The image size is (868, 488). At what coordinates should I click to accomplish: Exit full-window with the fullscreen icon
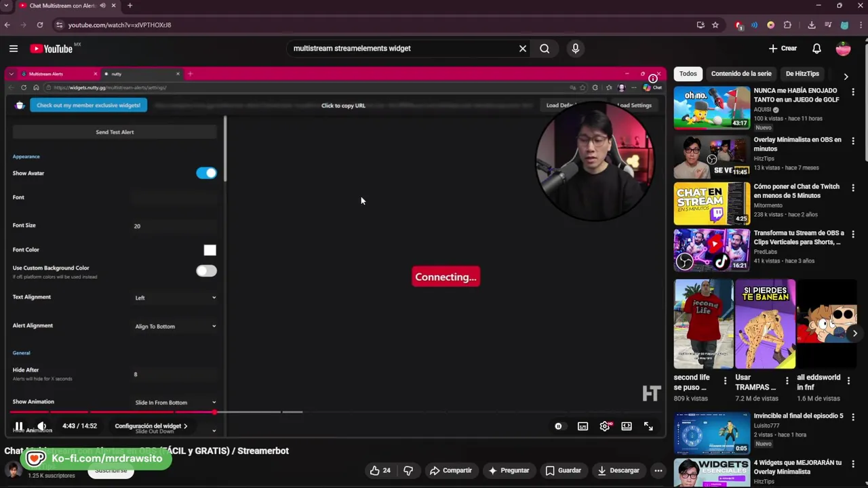click(x=648, y=426)
